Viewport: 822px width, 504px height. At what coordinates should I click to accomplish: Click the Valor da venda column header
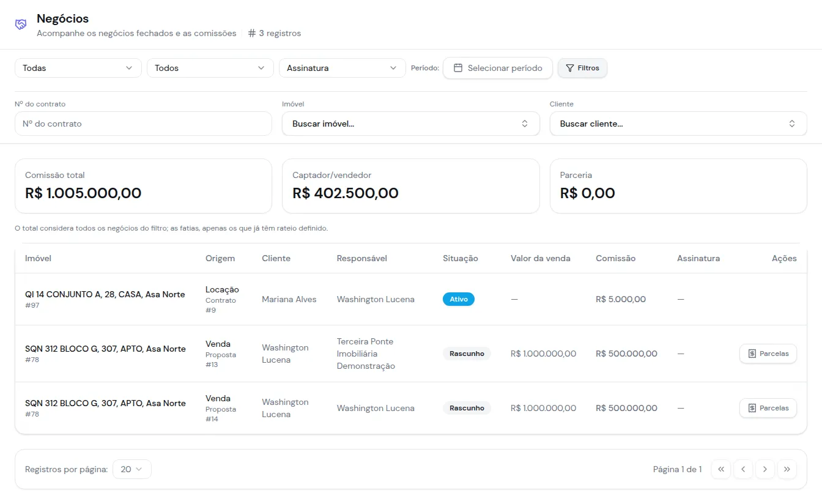541,258
